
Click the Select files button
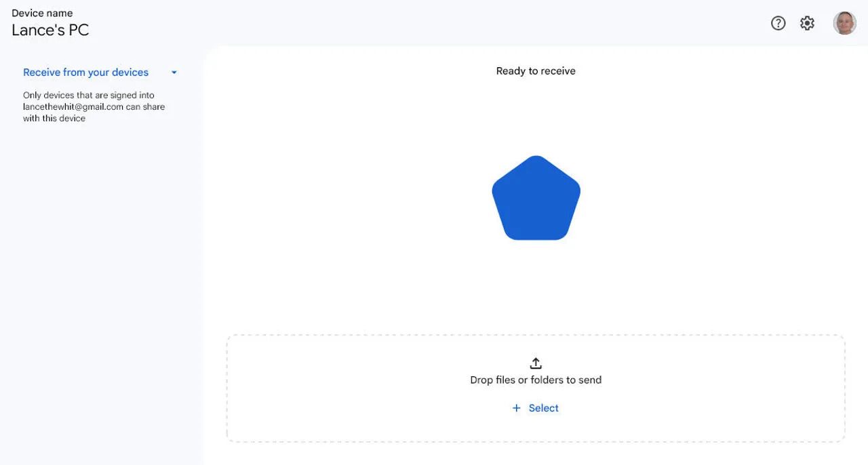click(x=536, y=408)
